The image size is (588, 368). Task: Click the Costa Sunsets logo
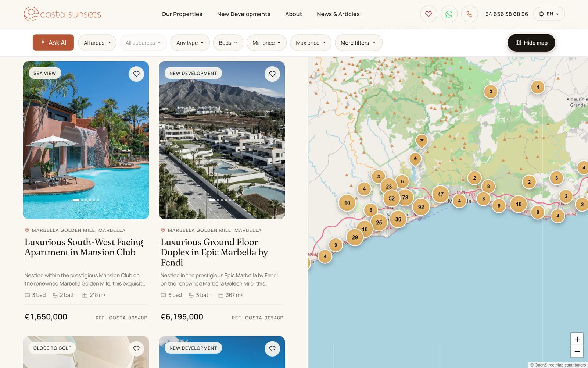pyautogui.click(x=62, y=14)
